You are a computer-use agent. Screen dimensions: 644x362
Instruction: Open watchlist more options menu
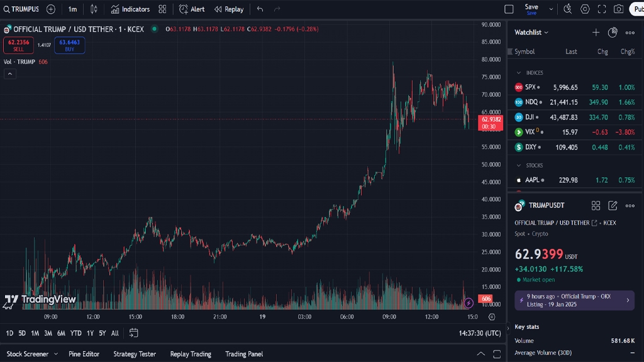point(630,33)
